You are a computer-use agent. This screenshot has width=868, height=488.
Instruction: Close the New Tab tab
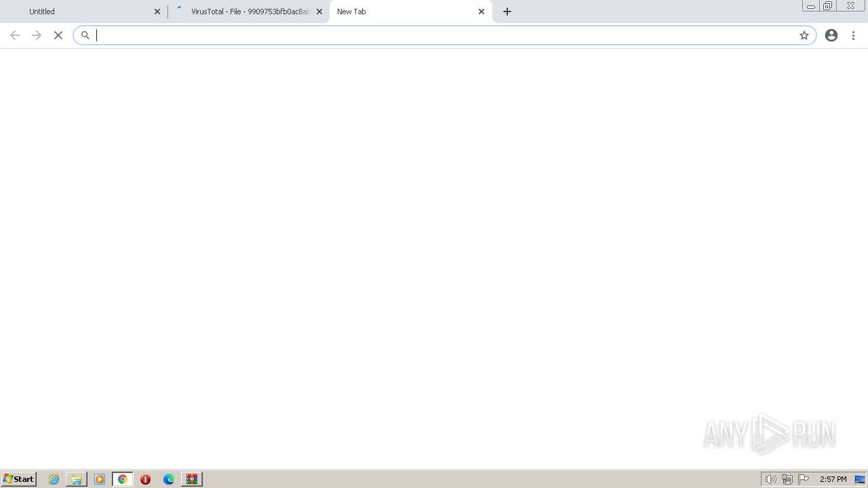tap(481, 12)
